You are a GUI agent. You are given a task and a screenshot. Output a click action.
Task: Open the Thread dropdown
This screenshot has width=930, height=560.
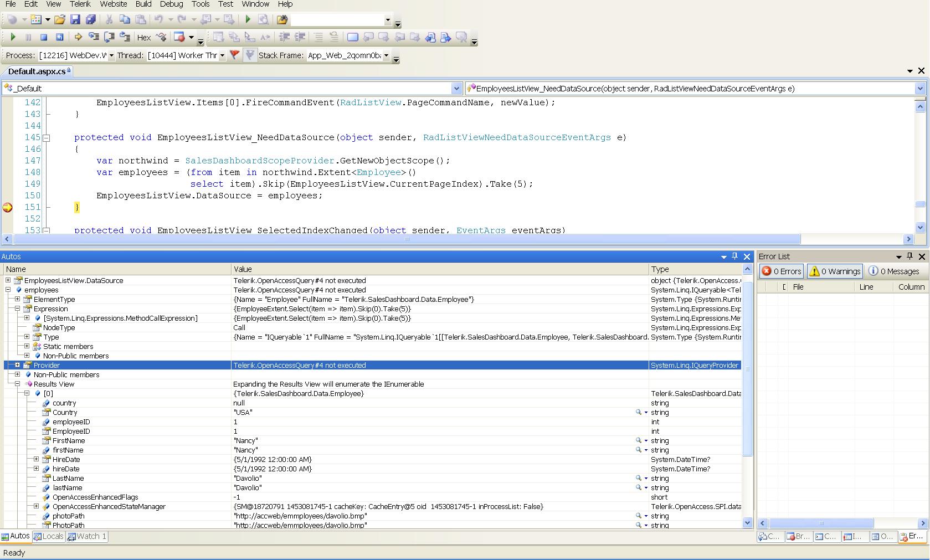point(222,55)
